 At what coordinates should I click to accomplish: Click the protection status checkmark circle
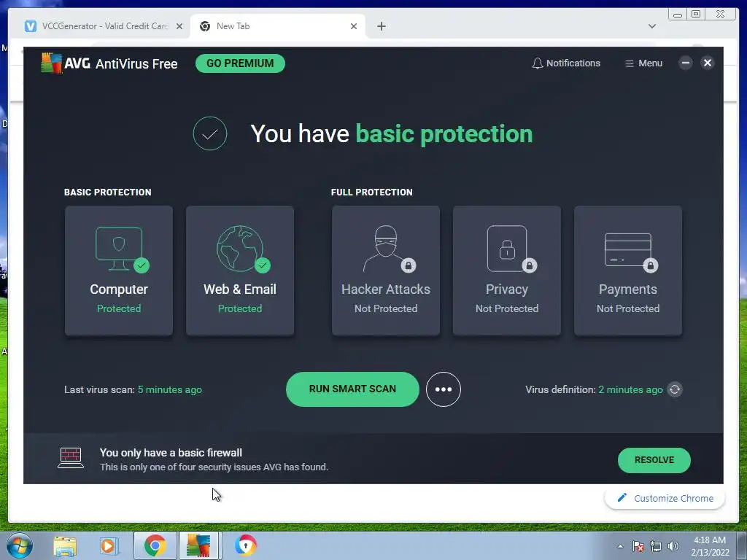pyautogui.click(x=210, y=133)
